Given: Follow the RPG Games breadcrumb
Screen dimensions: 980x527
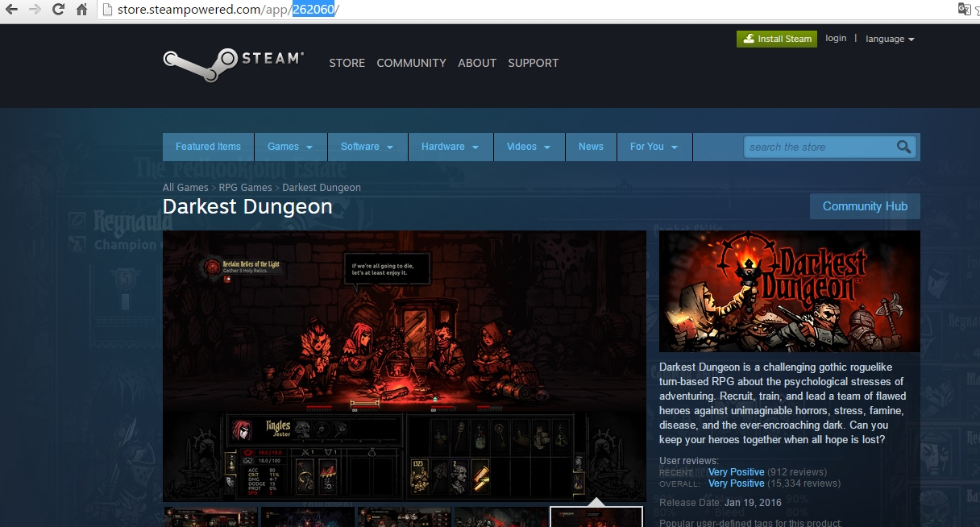Looking at the screenshot, I should click(x=245, y=188).
